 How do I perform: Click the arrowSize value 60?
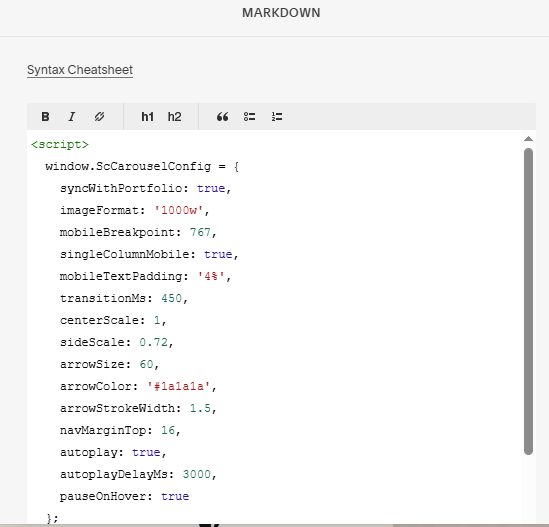tap(146, 364)
